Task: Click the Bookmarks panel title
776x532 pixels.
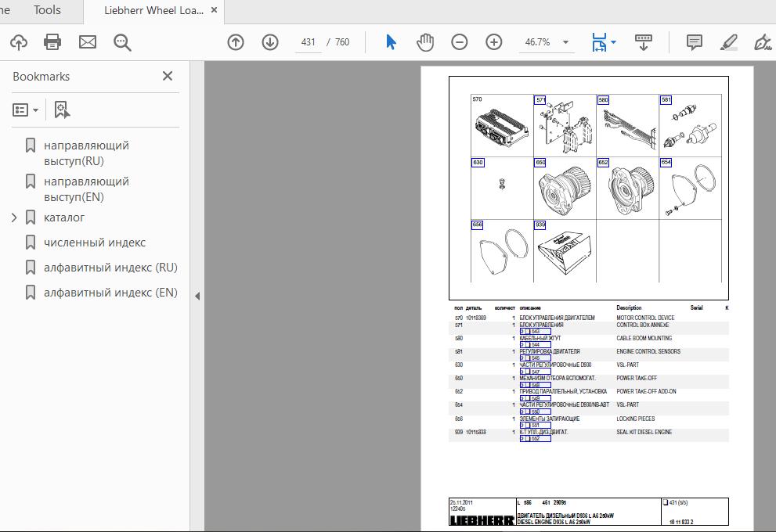Action: (41, 77)
